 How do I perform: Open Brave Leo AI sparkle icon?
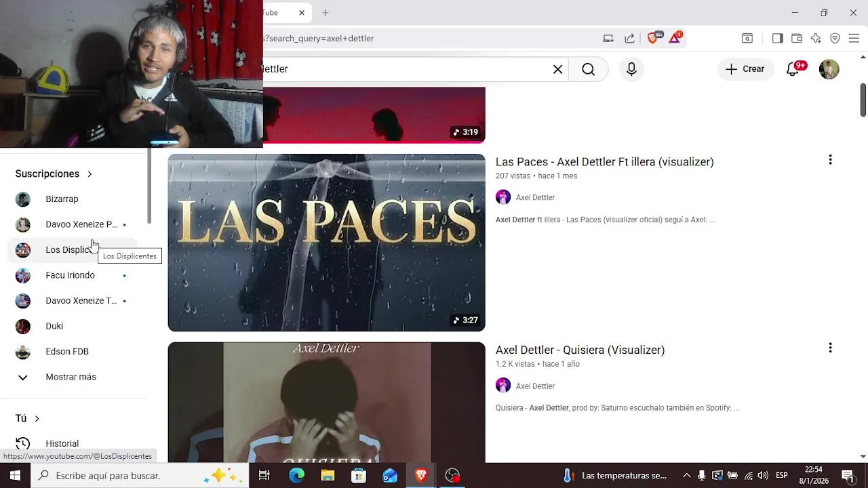pos(816,39)
